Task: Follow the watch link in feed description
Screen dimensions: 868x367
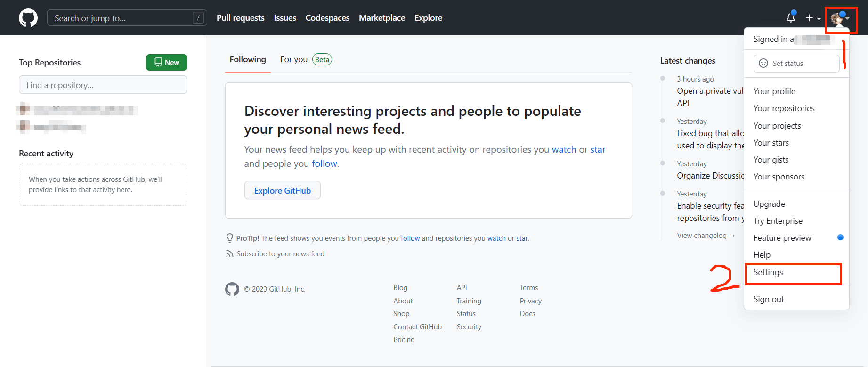Action: click(x=564, y=149)
